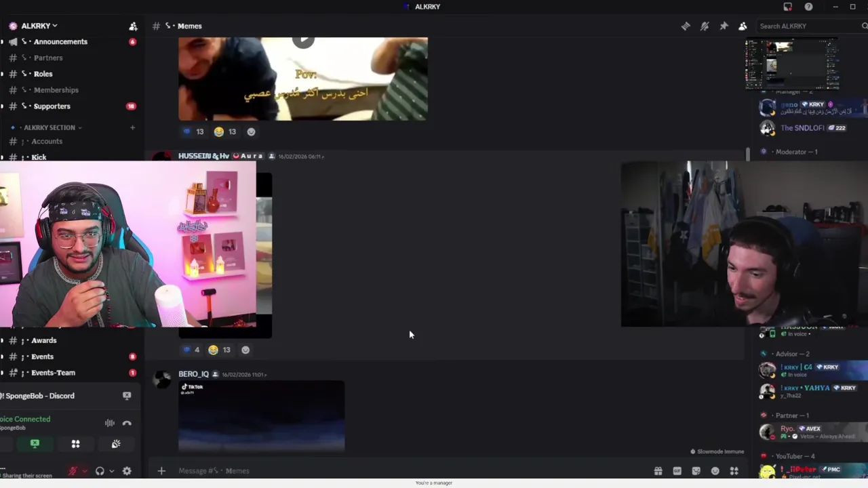Screen dimensions: 868x488
Task: Add reaction to HUSSEIN's post
Action: pos(245,350)
